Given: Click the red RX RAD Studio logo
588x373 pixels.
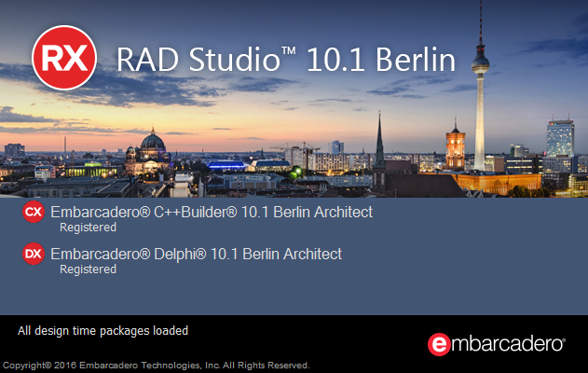Looking at the screenshot, I should point(64,58).
